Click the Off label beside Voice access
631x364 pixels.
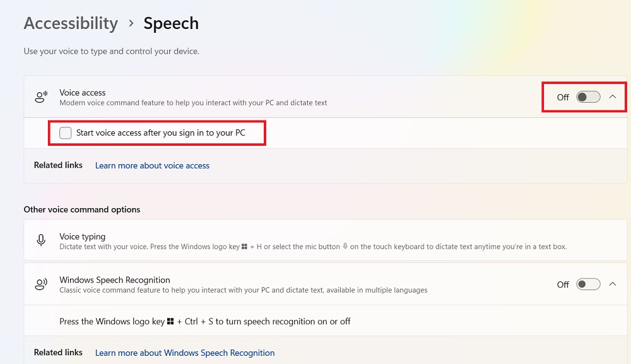[x=562, y=97]
